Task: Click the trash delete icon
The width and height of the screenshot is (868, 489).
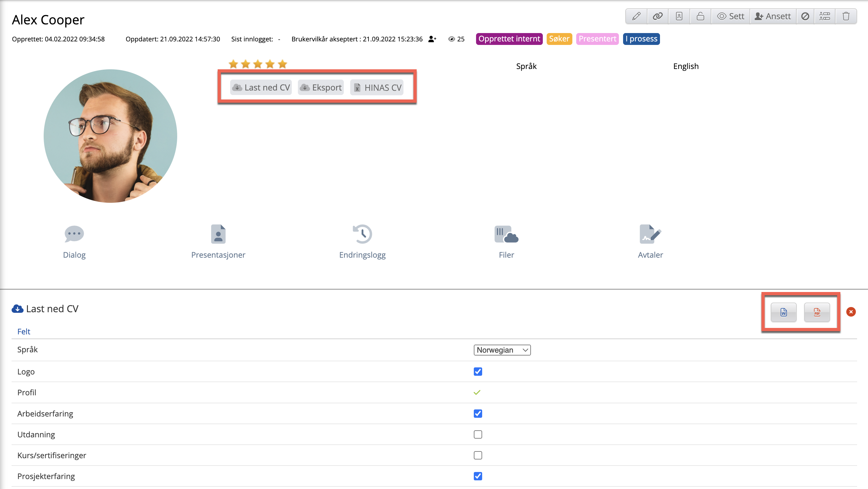Action: [x=846, y=16]
